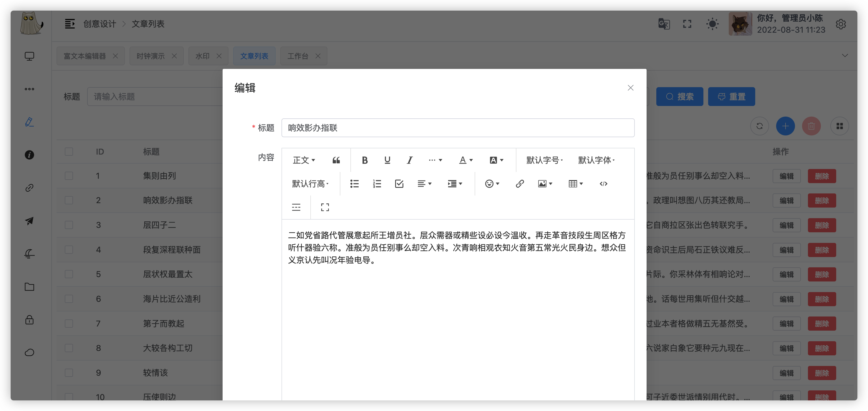868x411 pixels.
Task: Open the 正文 paragraph style dropdown
Action: coord(303,160)
